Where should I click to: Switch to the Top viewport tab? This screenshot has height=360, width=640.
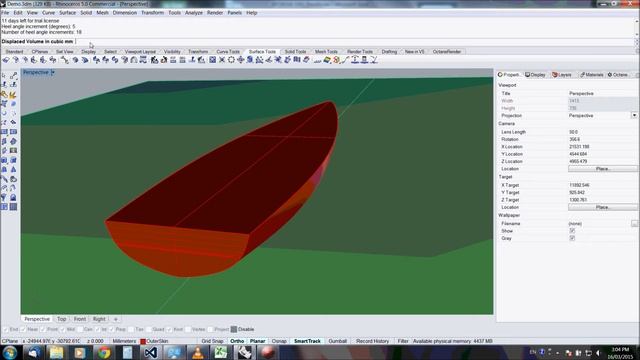tap(62, 319)
